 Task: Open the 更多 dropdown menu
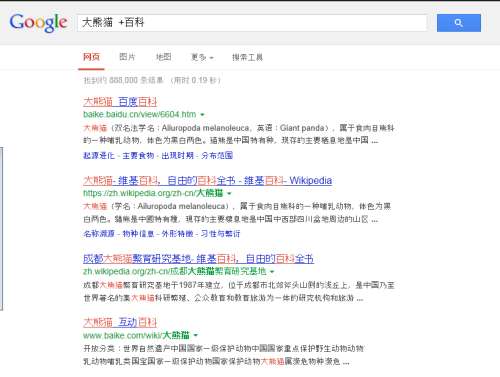202,57
